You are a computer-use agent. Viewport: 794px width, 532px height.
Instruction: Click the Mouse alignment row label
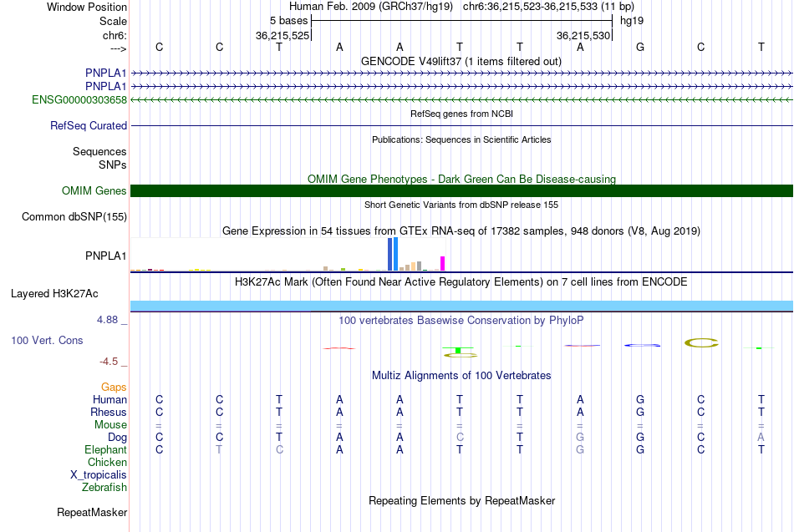click(110, 425)
